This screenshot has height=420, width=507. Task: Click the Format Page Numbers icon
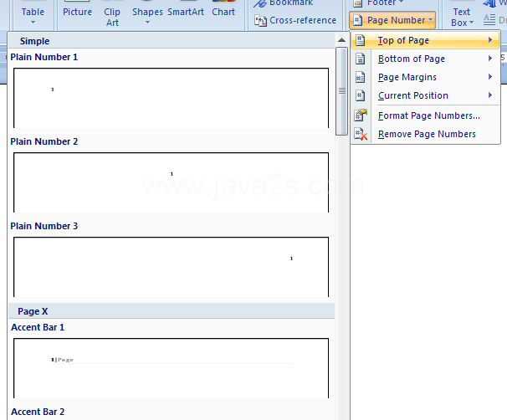point(361,115)
